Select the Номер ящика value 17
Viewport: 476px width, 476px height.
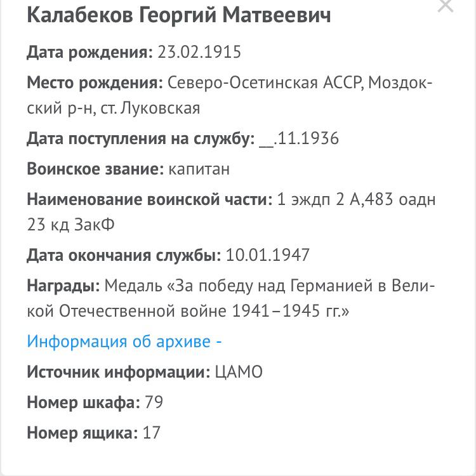151,433
